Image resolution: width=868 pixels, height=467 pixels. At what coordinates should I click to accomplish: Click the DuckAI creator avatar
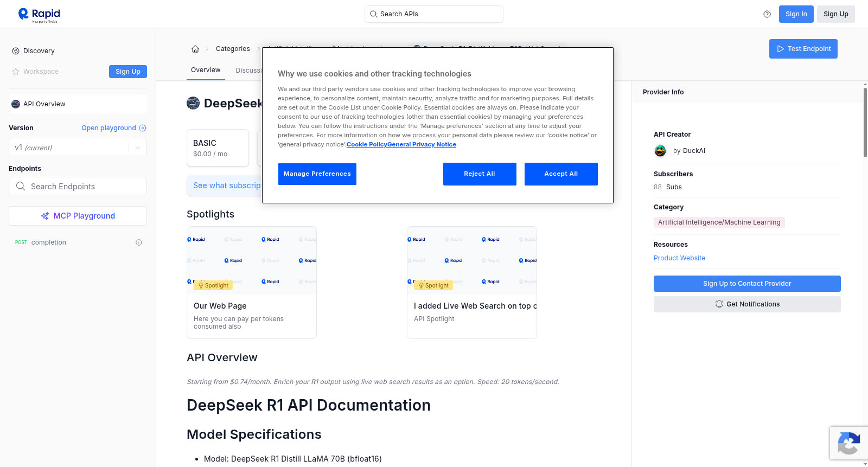click(660, 151)
